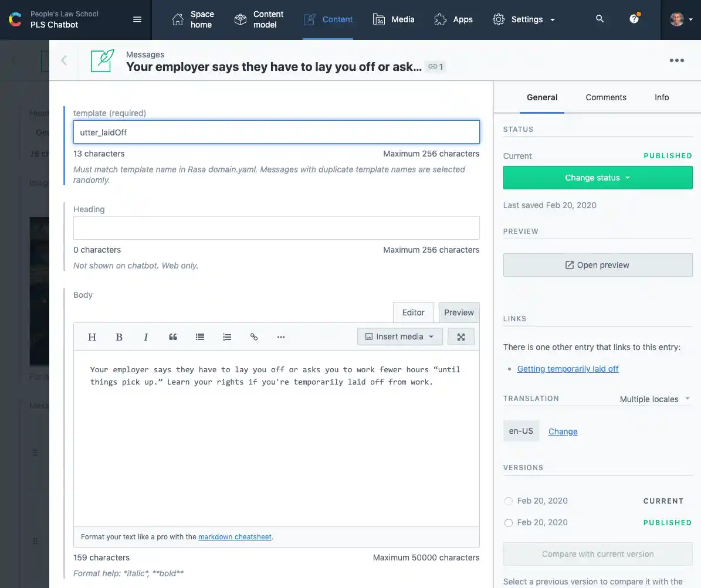The height and width of the screenshot is (588, 701).
Task: Switch to the Editor tab
Action: [413, 312]
